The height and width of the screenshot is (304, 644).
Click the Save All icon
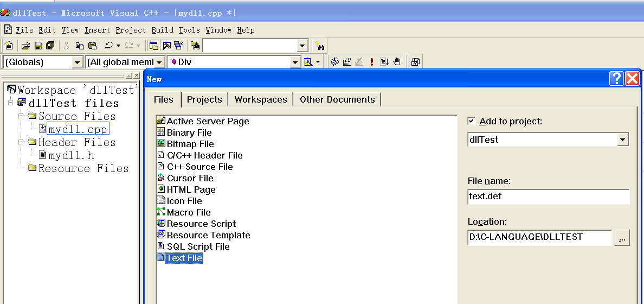[x=50, y=46]
